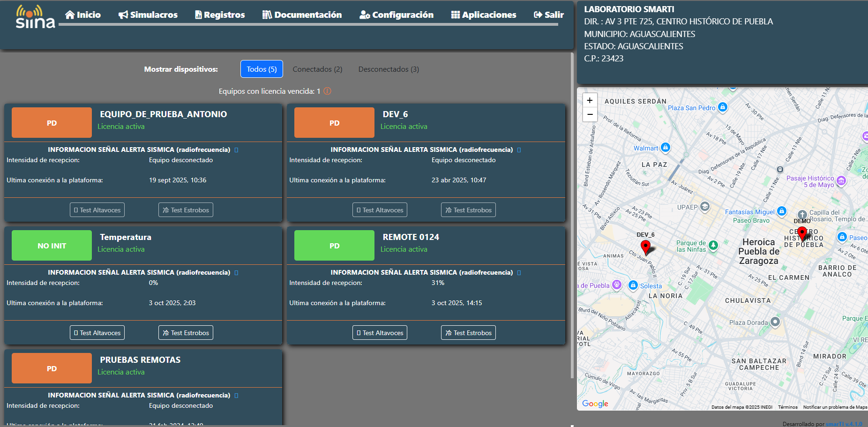The image size is (868, 427).
Task: Click info icon beside REMOTE 0124 signal header
Action: tap(519, 273)
